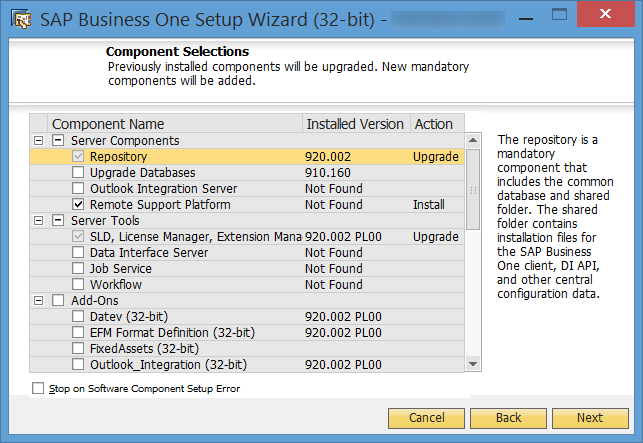Click the SLD, License Manager checkbox
This screenshot has height=443, width=643.
tap(78, 236)
